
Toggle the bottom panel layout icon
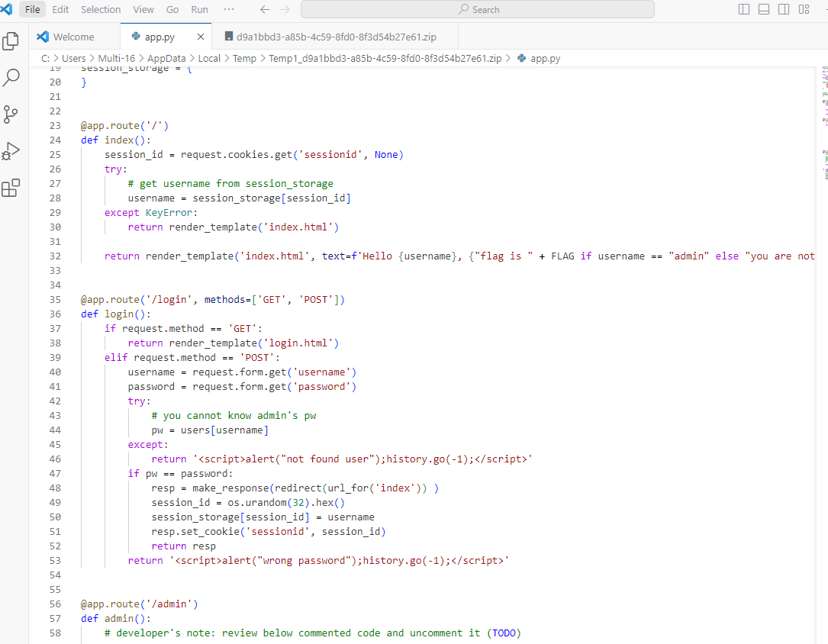(764, 9)
